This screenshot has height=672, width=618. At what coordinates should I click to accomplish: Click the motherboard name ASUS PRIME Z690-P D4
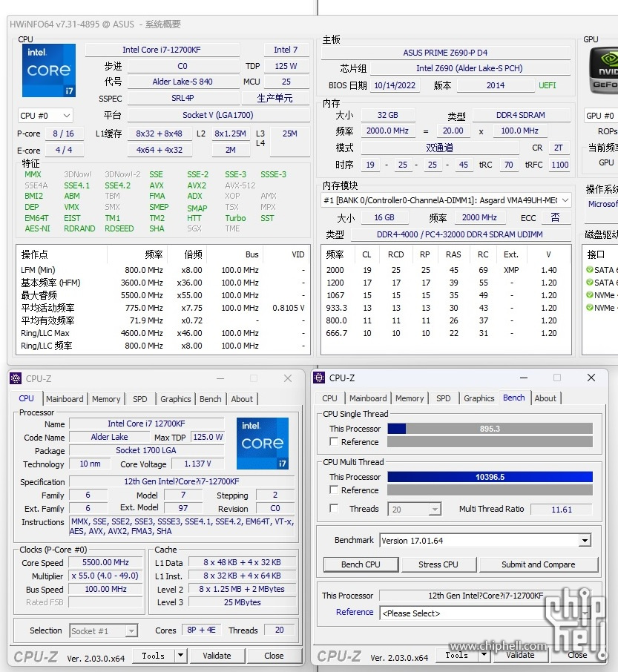coord(445,53)
